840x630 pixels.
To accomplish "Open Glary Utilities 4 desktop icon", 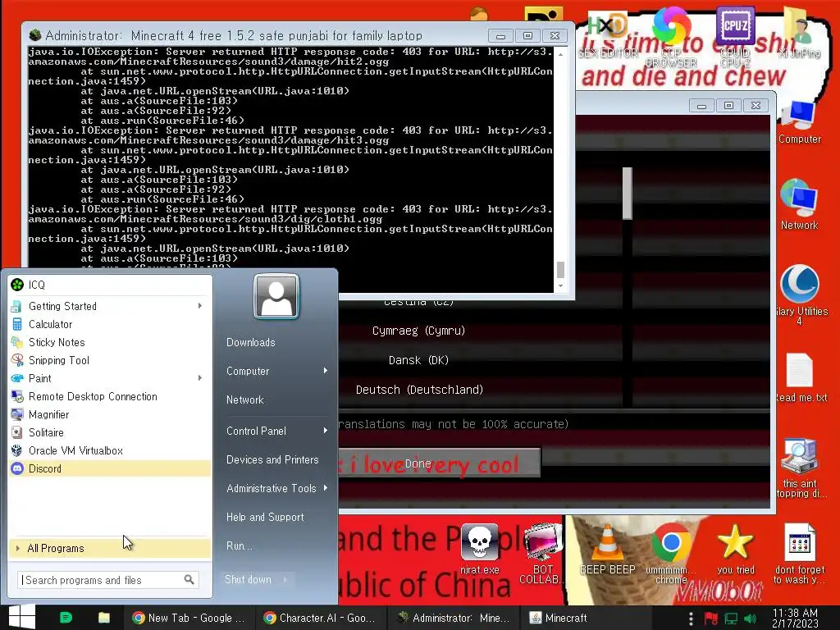I will click(800, 294).
